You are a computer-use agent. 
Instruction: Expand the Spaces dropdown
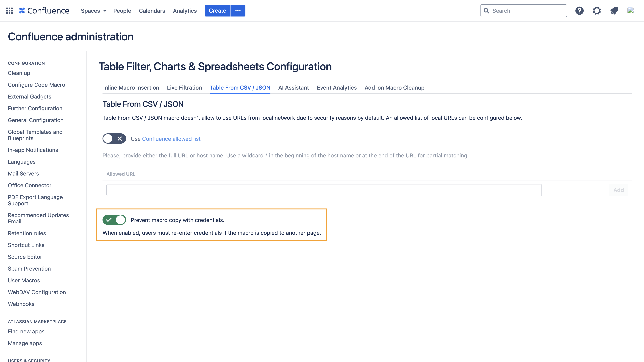[x=94, y=11]
